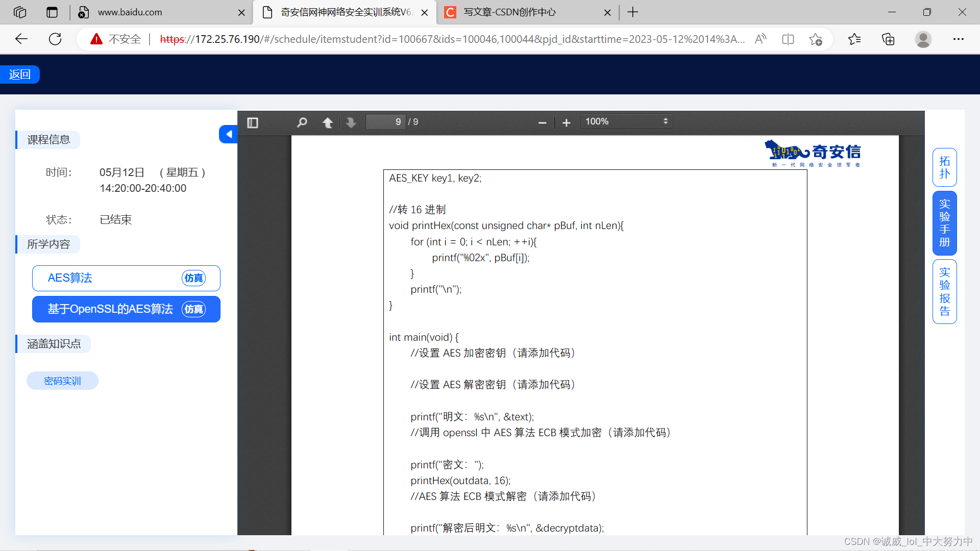This screenshot has width=980, height=551.
Task: Open the PDF search tool
Action: (x=302, y=122)
